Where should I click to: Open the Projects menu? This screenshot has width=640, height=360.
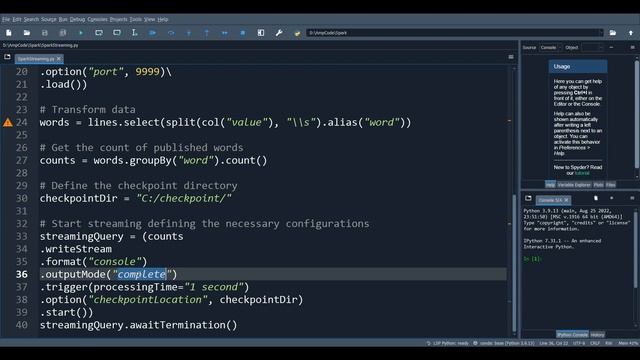[x=118, y=19]
